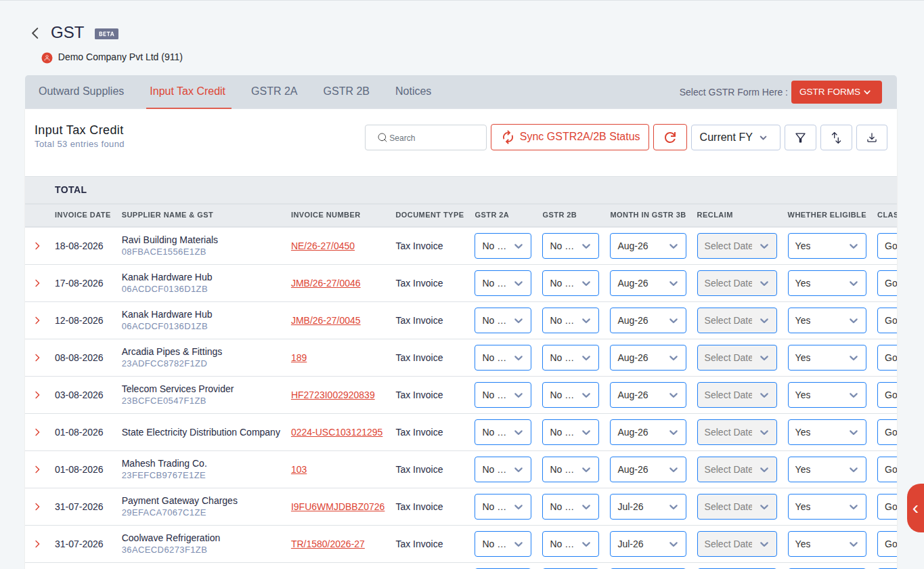
Task: Open invoice 0224-USC103121295
Action: pyautogui.click(x=336, y=432)
